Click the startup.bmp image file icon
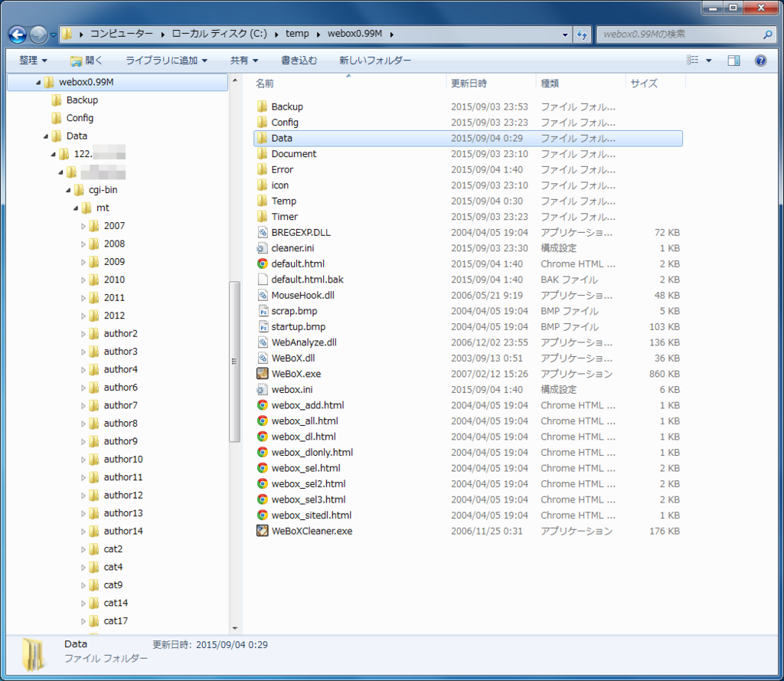Viewport: 784px width, 681px height. point(263,326)
